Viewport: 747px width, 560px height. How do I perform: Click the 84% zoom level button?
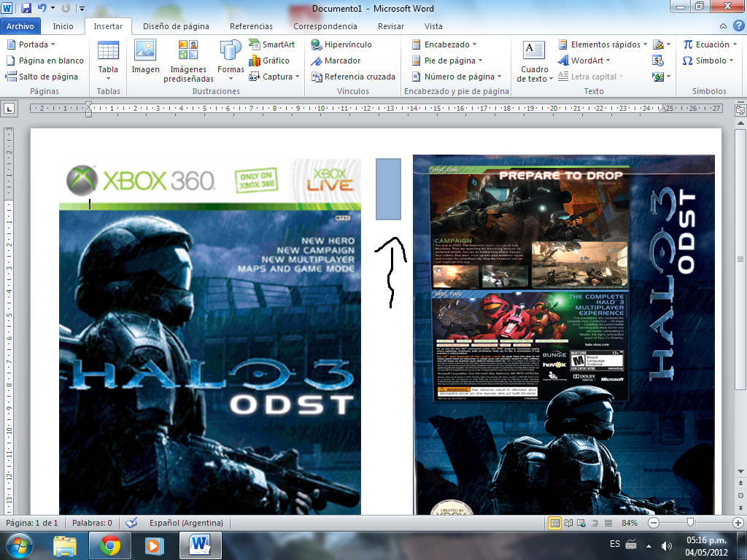click(x=630, y=523)
